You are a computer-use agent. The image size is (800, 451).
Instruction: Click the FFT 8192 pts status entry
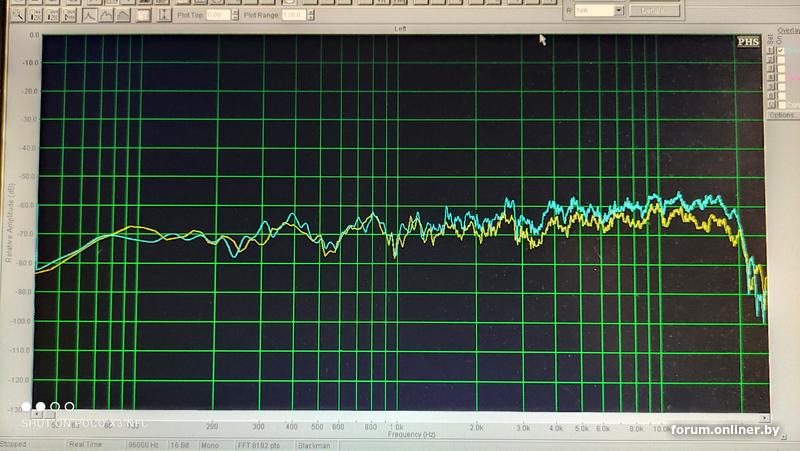click(x=259, y=445)
